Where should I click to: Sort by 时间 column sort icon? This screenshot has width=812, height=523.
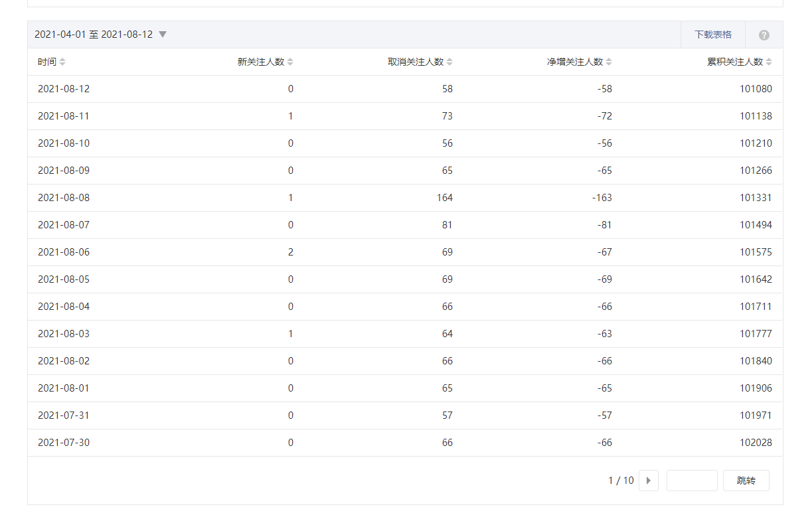(x=62, y=62)
